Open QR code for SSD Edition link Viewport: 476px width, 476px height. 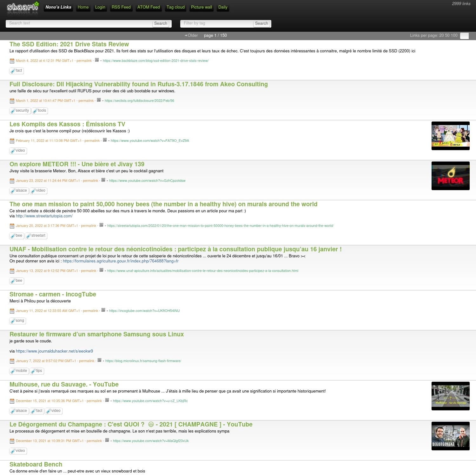tap(97, 60)
